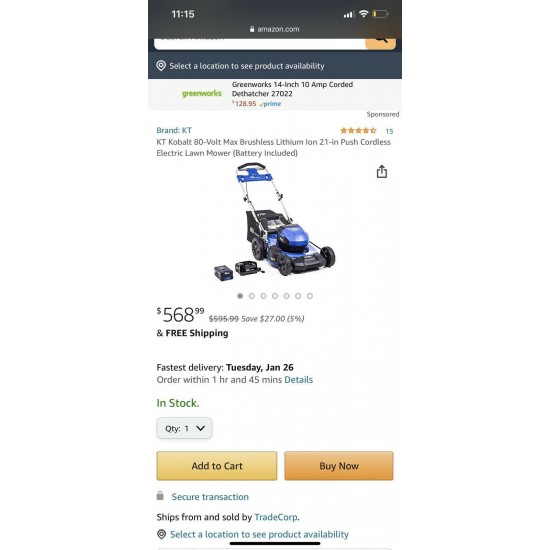Tap the share icon beside product image
Screen dimensions: 550x550
(382, 172)
